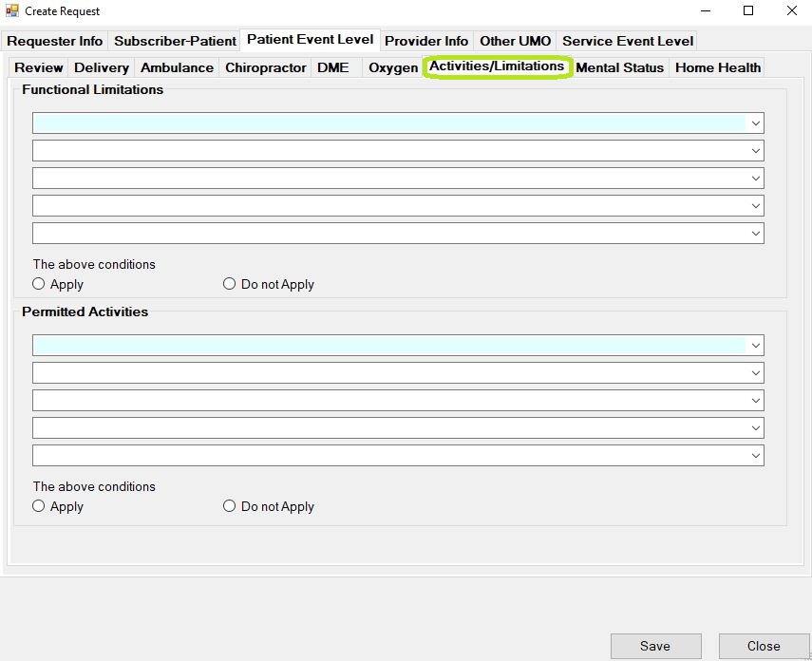This screenshot has height=661, width=812.
Task: Select the Activities/Limitations sub-tab
Action: [497, 66]
